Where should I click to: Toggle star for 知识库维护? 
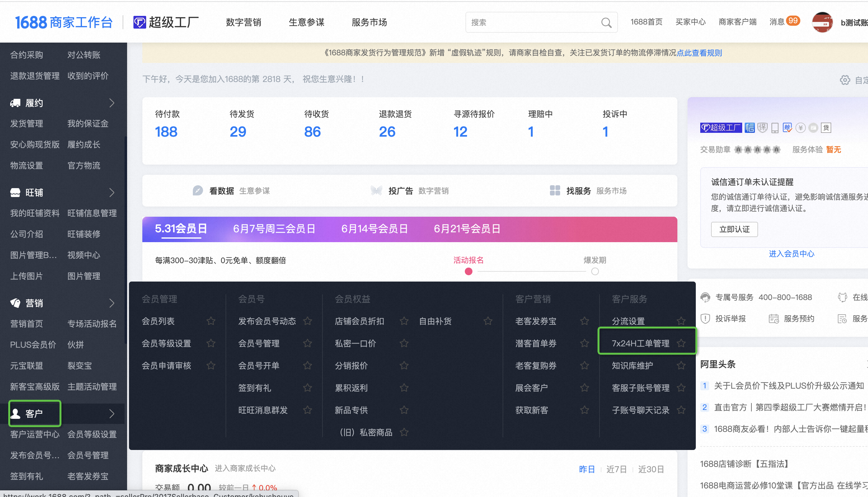click(681, 365)
